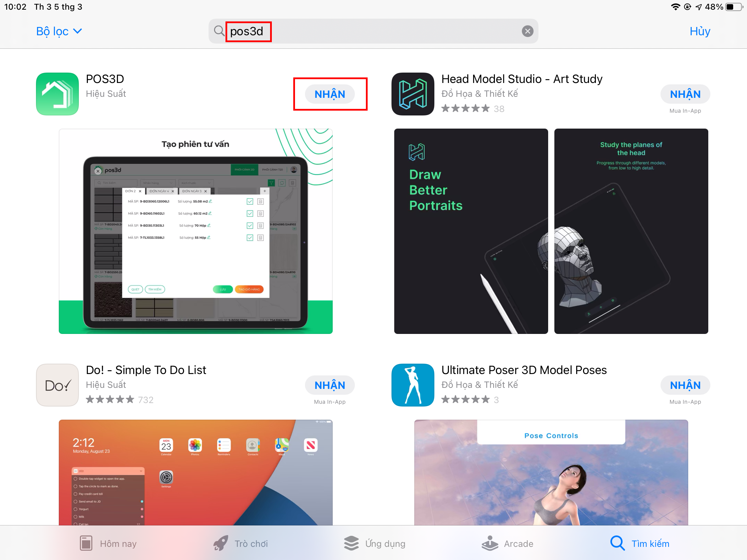Viewport: 747px width, 560px height.
Task: Switch to the Hôm nay tab
Action: (108, 543)
